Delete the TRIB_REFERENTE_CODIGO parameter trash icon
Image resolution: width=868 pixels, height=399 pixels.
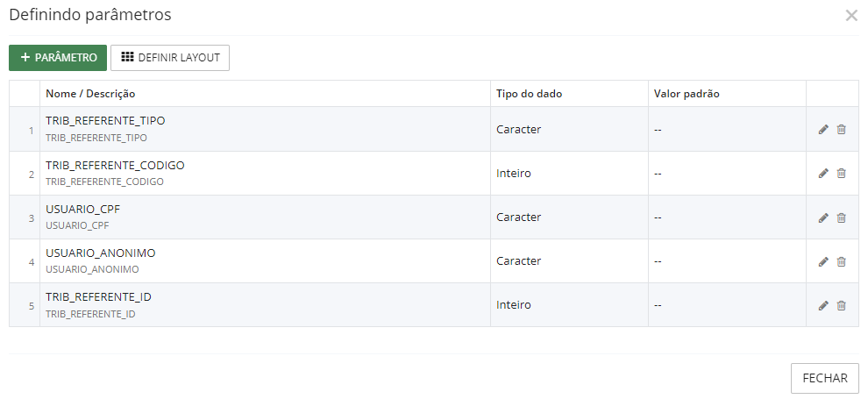(842, 174)
